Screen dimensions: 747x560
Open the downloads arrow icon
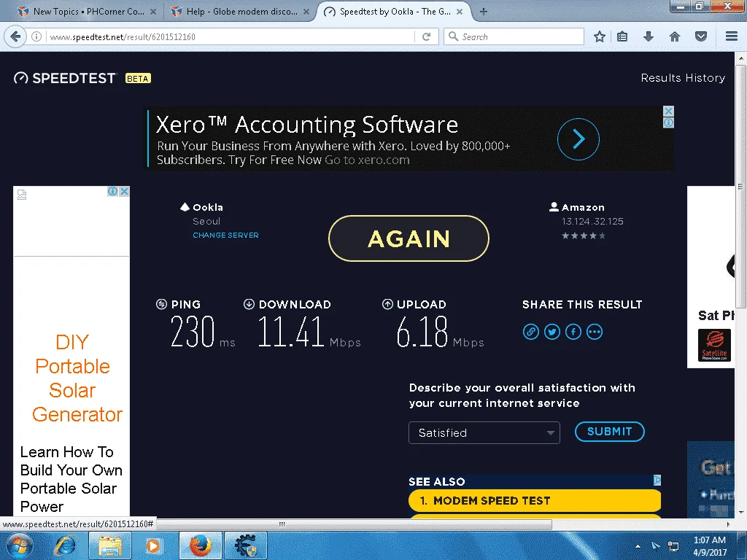point(648,36)
